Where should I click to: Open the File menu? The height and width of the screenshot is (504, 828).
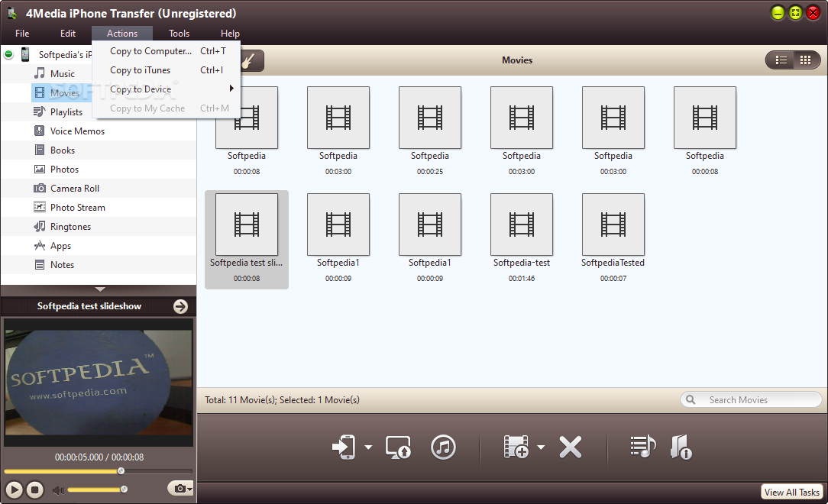point(22,34)
